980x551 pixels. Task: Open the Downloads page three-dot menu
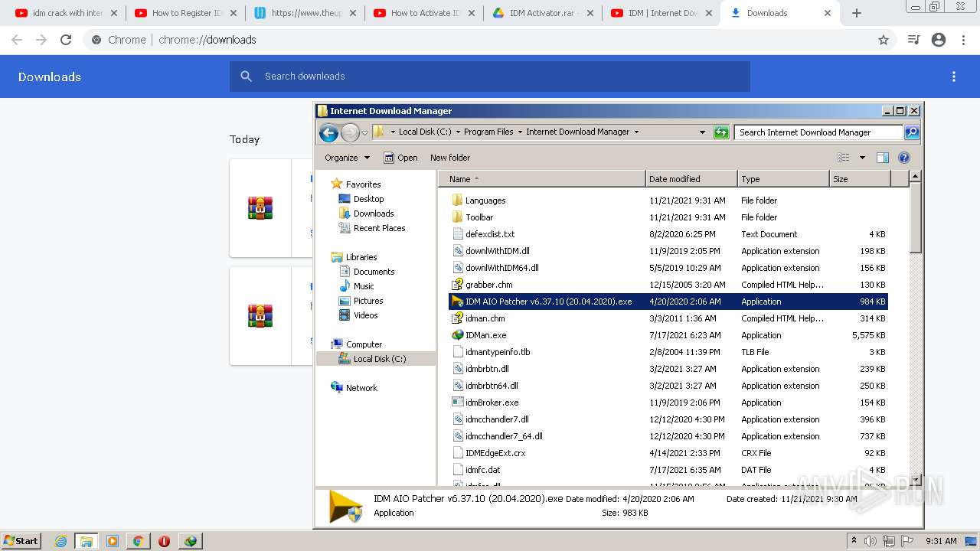click(954, 77)
